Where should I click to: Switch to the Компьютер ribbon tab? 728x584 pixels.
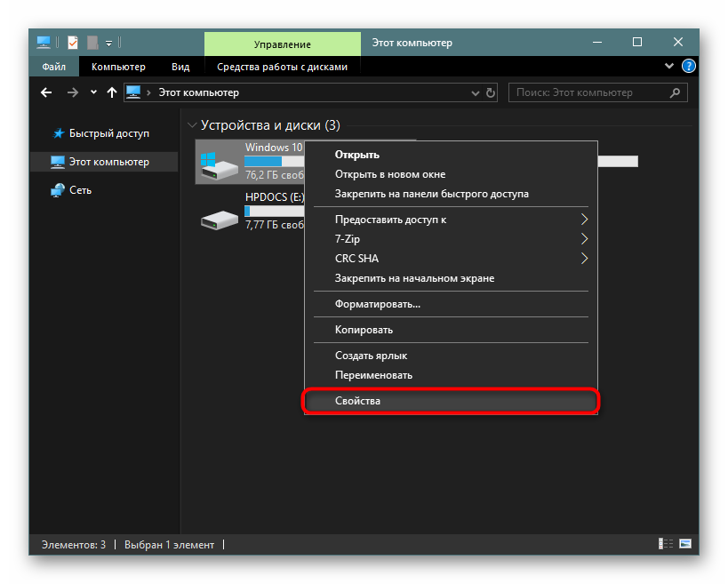[x=118, y=67]
